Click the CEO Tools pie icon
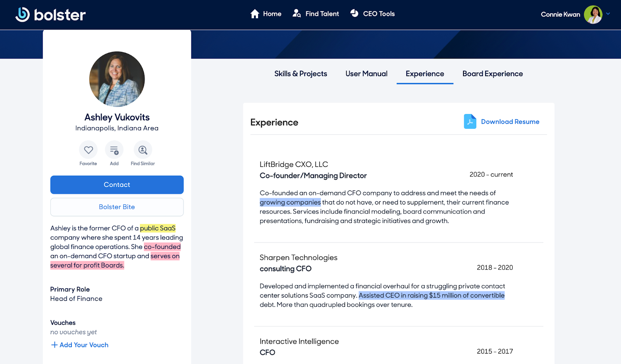621x364 pixels. click(354, 13)
